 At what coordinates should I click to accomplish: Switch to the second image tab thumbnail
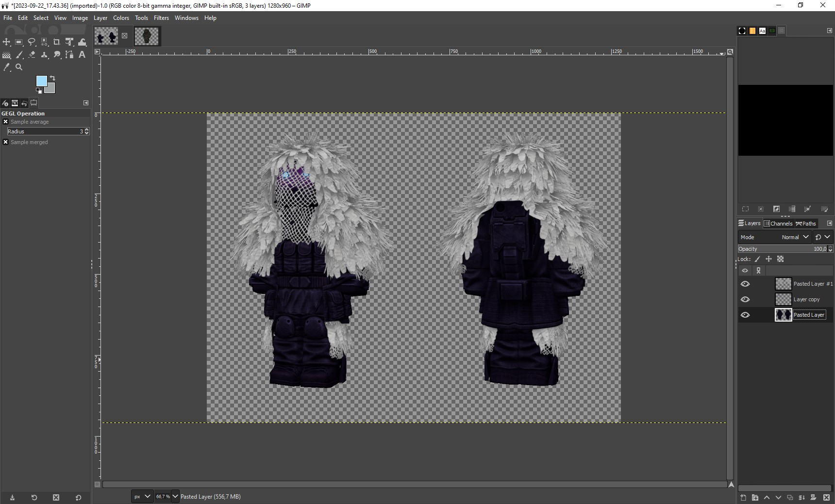147,36
